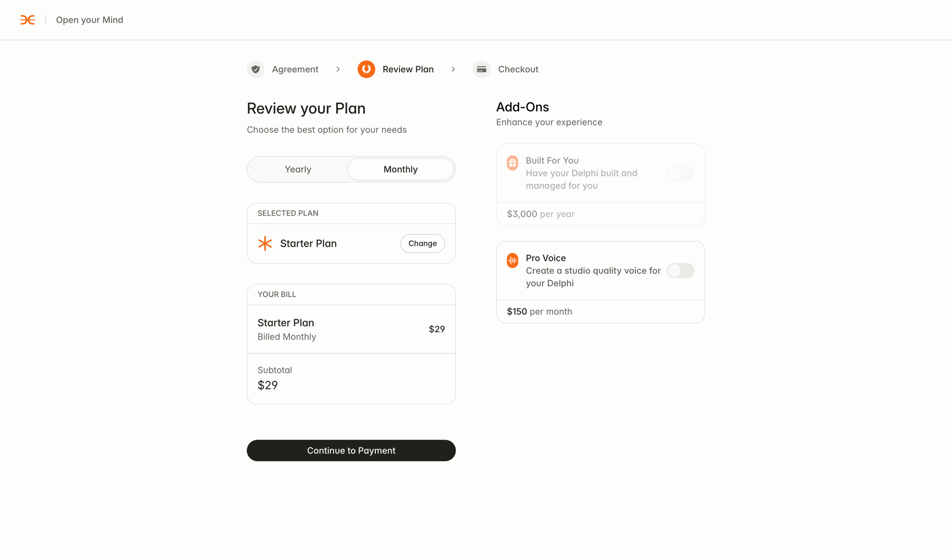Screen dimensions: 952x560
Task: Switch billing to Yearly
Action: click(297, 169)
